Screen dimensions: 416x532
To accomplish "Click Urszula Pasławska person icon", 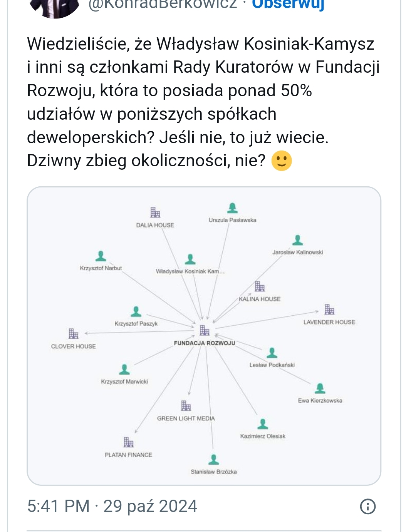I will [232, 208].
